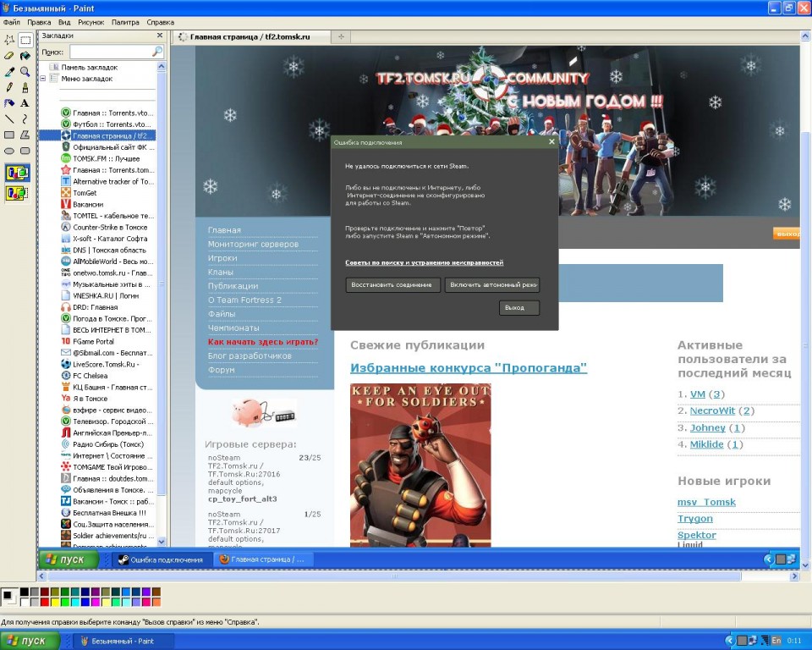This screenshot has width=812, height=650.
Task: Open the Рисунок menu
Action: coord(91,22)
